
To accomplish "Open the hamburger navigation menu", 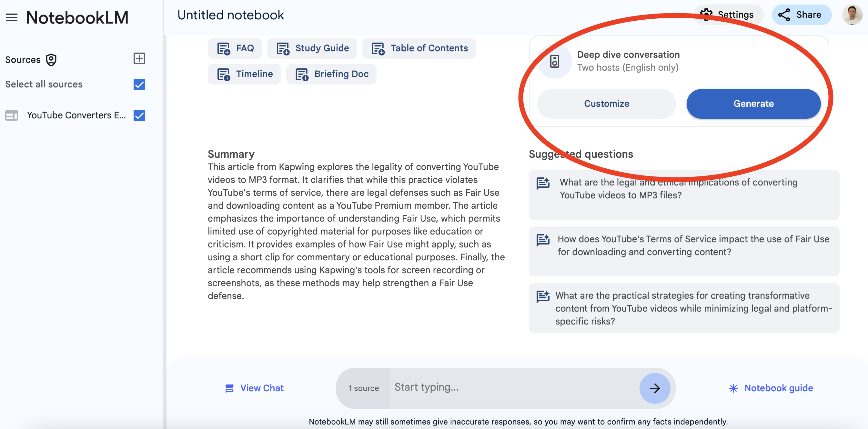I will (11, 17).
